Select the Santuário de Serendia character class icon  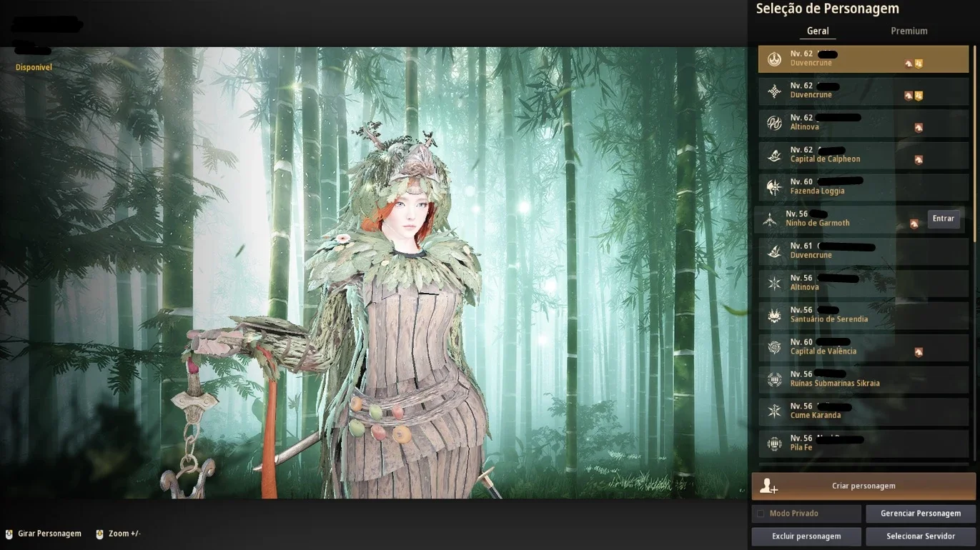coord(774,316)
